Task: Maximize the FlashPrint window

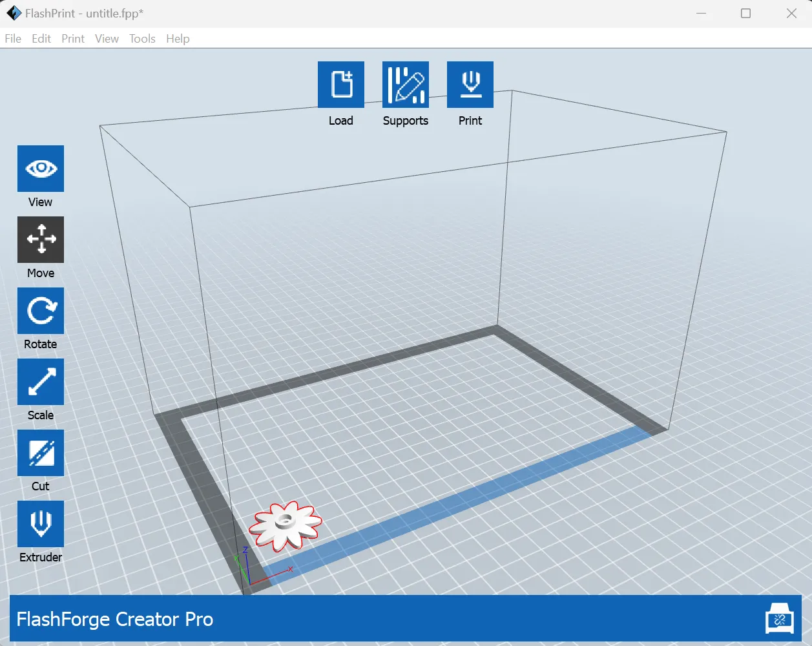Action: pos(745,13)
